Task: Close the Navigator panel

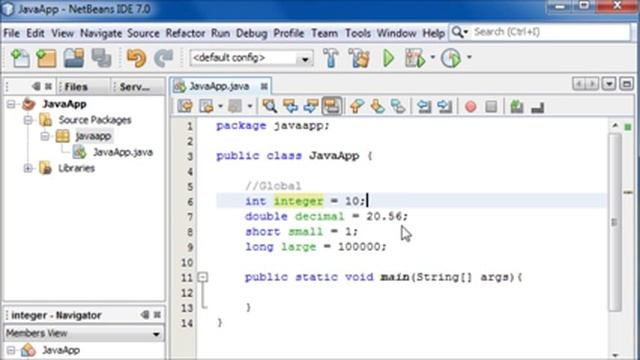Action: [157, 315]
